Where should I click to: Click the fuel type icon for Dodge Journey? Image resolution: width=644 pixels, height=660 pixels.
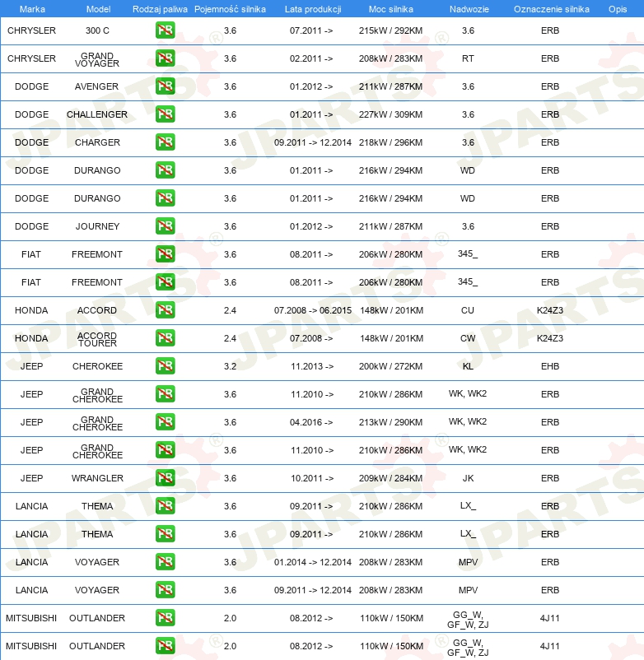[165, 226]
